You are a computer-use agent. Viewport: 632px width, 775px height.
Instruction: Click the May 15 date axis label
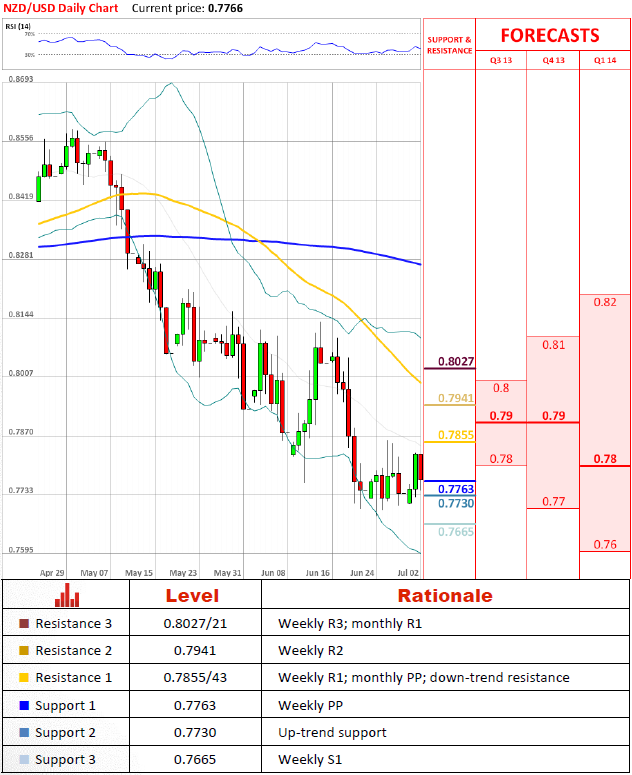tap(139, 573)
